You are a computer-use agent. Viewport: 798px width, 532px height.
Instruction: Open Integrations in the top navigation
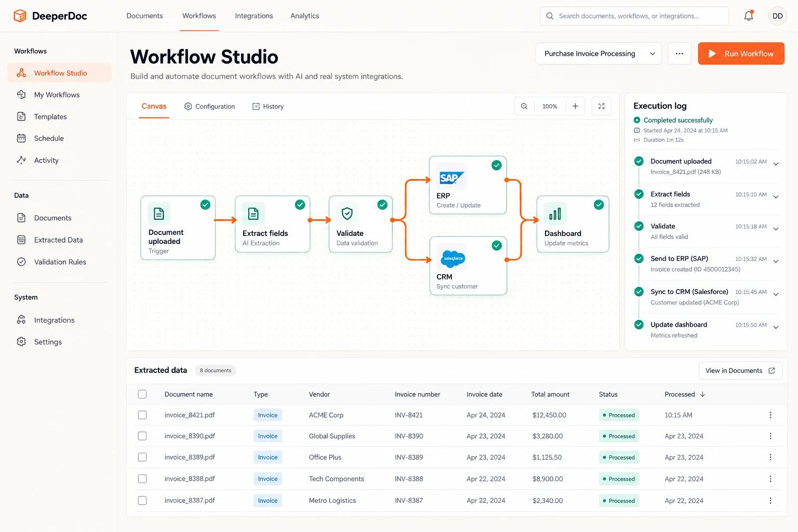pos(254,16)
